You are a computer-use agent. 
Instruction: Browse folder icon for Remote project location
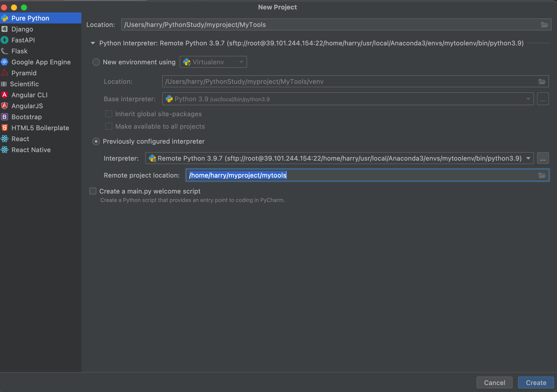542,175
